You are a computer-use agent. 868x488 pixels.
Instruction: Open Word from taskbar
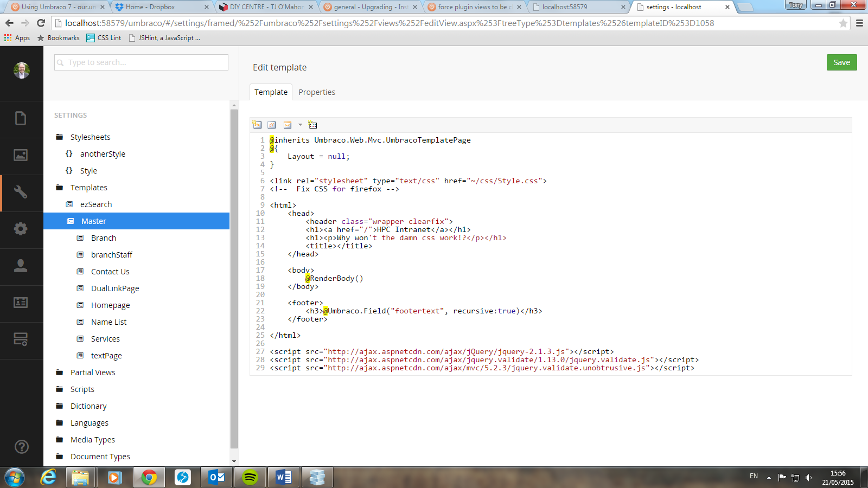tap(284, 478)
